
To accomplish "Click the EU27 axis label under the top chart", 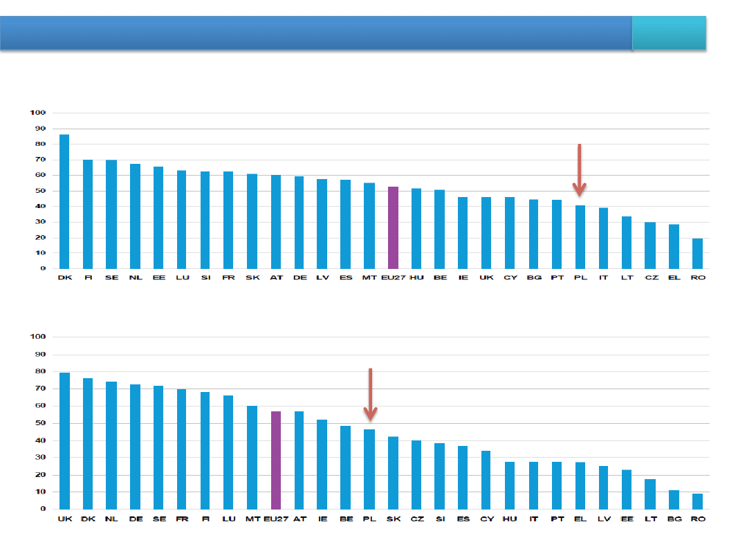I will tap(392, 277).
